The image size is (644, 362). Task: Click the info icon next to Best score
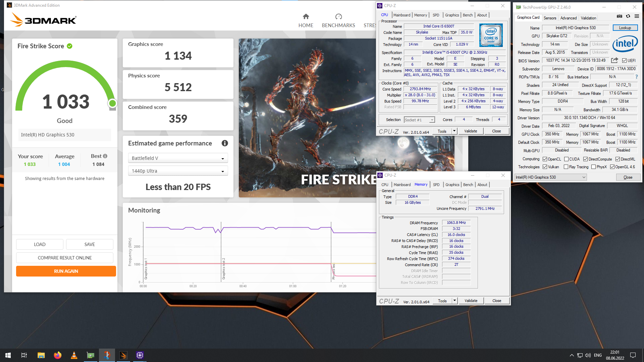[105, 156]
